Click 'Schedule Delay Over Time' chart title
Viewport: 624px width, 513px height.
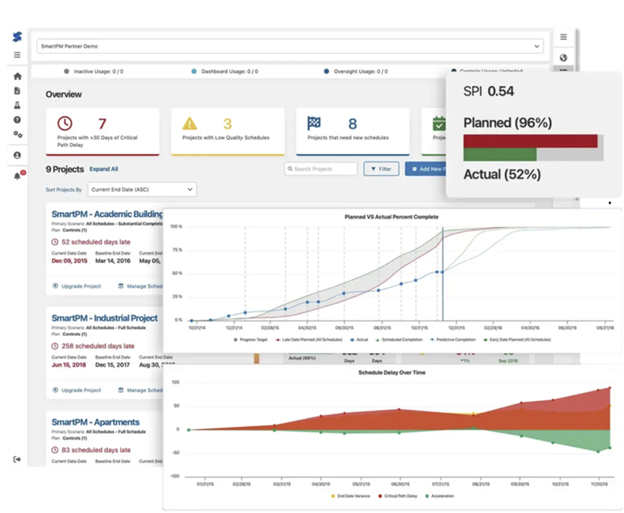pyautogui.click(x=392, y=373)
